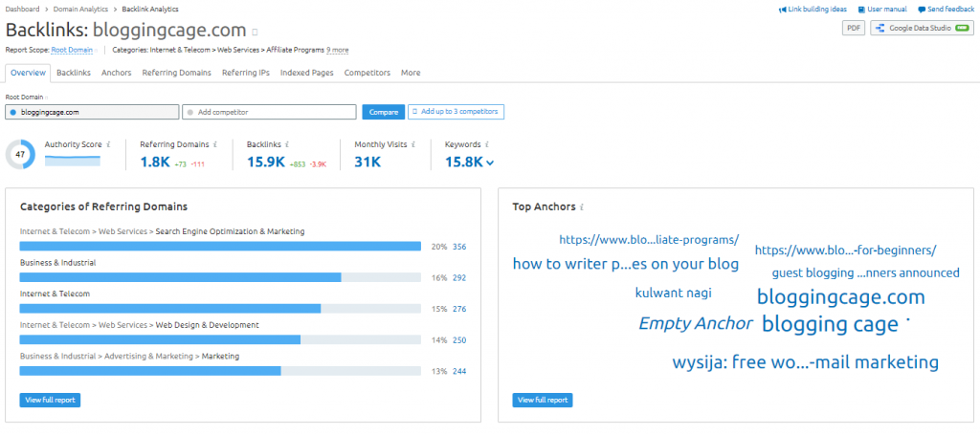The width and height of the screenshot is (980, 435).
Task: Click Add up to 3 competitors button
Action: [x=457, y=112]
